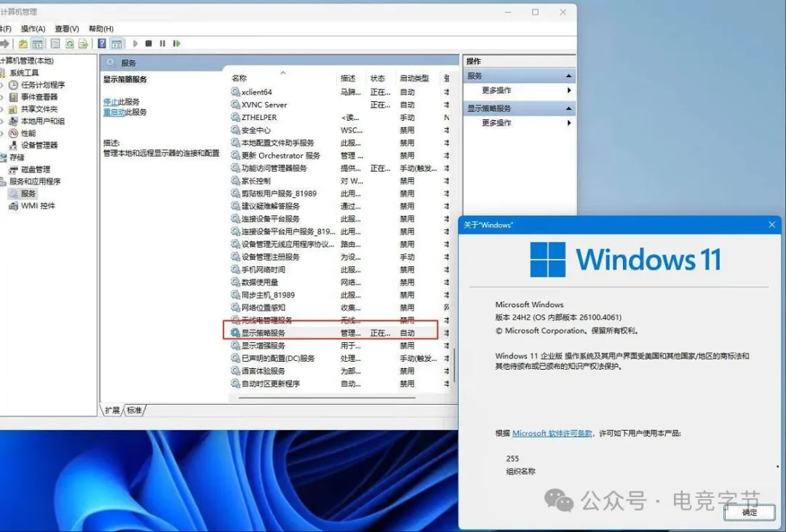
Task: Select the 显示增强服务 row
Action: point(341,346)
